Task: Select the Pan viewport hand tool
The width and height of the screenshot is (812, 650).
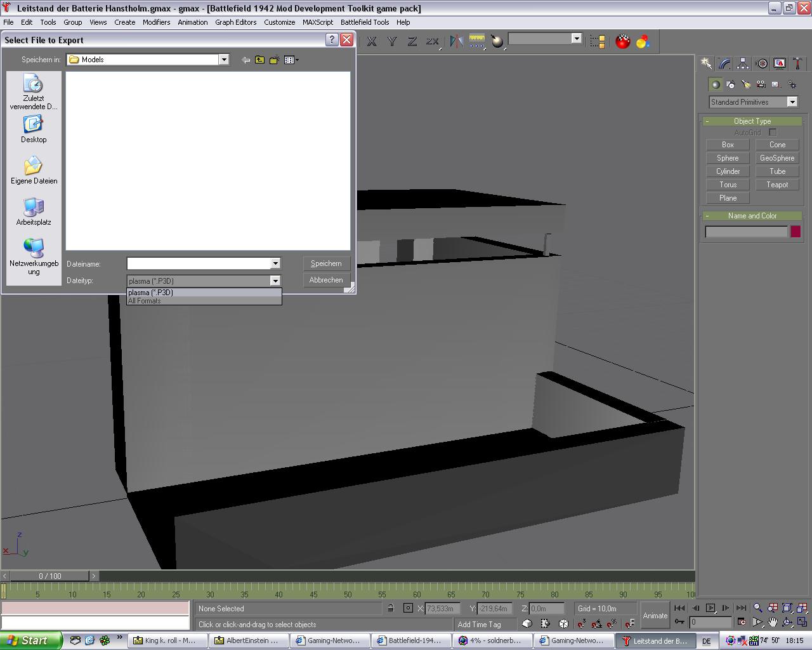Action: 773,623
